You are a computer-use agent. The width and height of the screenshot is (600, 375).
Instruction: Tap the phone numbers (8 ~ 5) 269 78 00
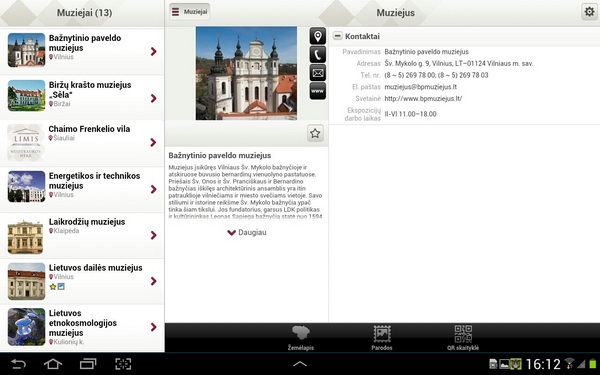click(x=436, y=75)
